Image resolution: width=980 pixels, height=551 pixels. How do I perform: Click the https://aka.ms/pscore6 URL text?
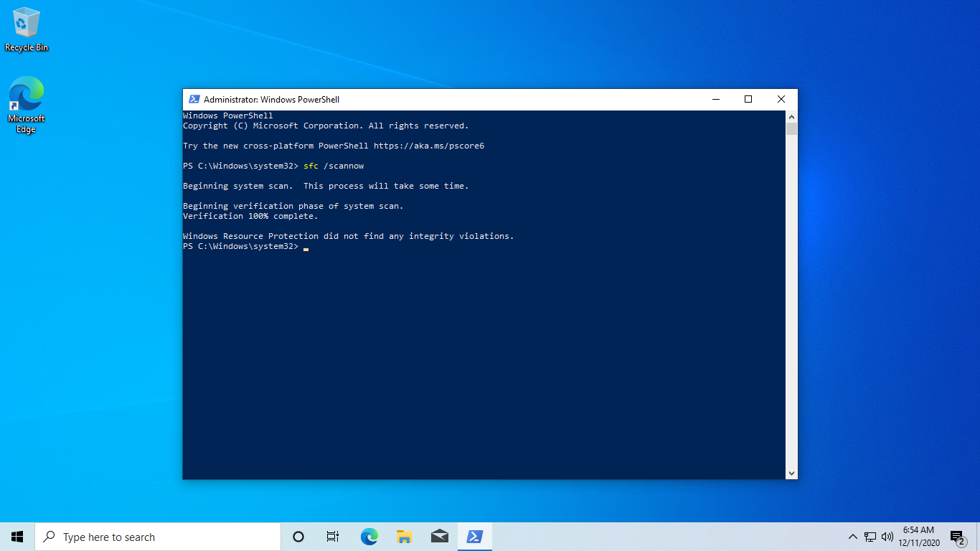pyautogui.click(x=429, y=146)
